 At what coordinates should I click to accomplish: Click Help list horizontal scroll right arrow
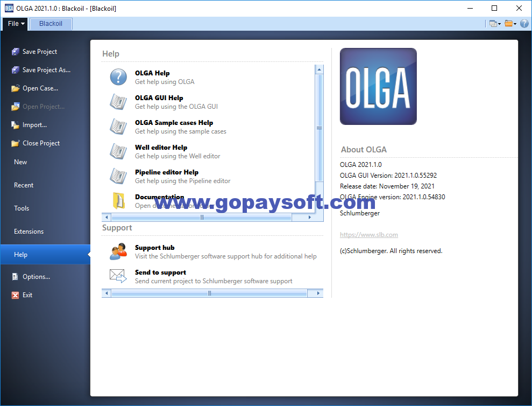(309, 218)
